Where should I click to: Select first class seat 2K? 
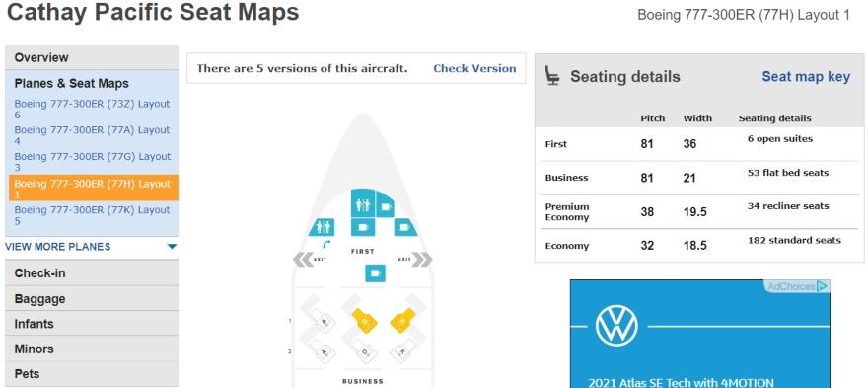[401, 351]
